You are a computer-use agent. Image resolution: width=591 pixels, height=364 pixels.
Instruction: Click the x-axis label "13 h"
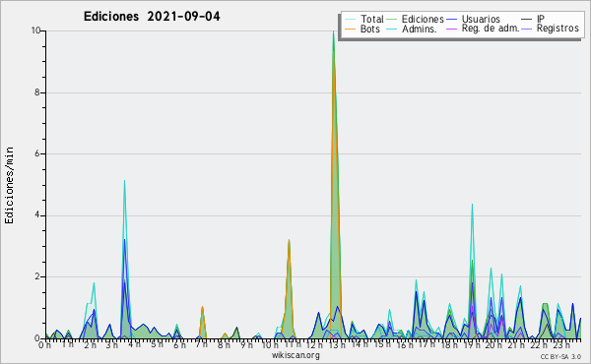click(x=337, y=344)
